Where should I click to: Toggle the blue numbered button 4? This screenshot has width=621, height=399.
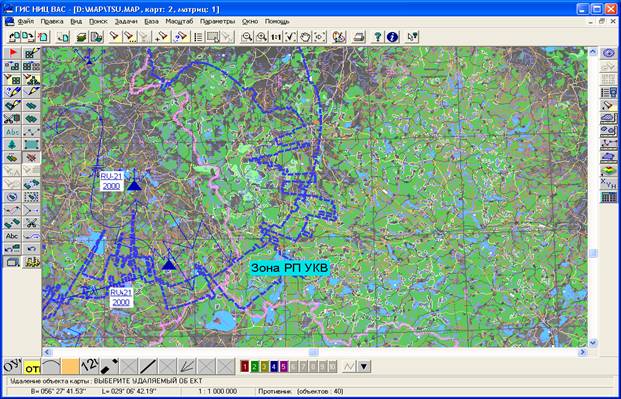pyautogui.click(x=274, y=366)
